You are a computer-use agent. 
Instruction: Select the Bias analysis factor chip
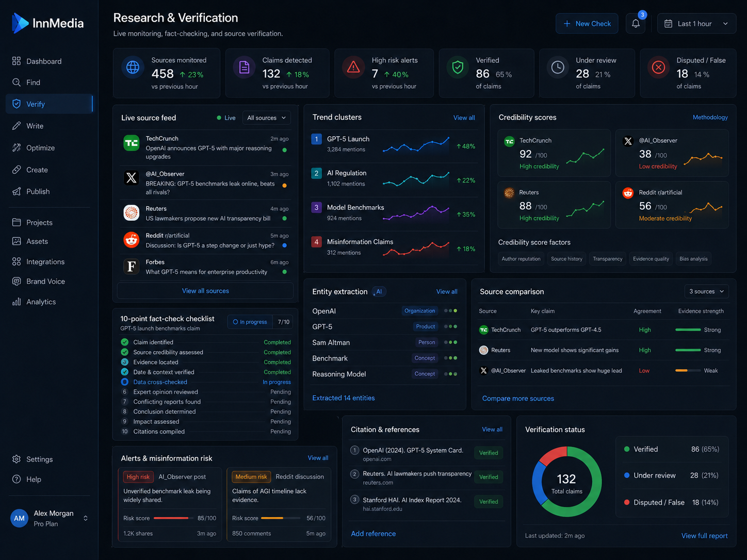(693, 259)
